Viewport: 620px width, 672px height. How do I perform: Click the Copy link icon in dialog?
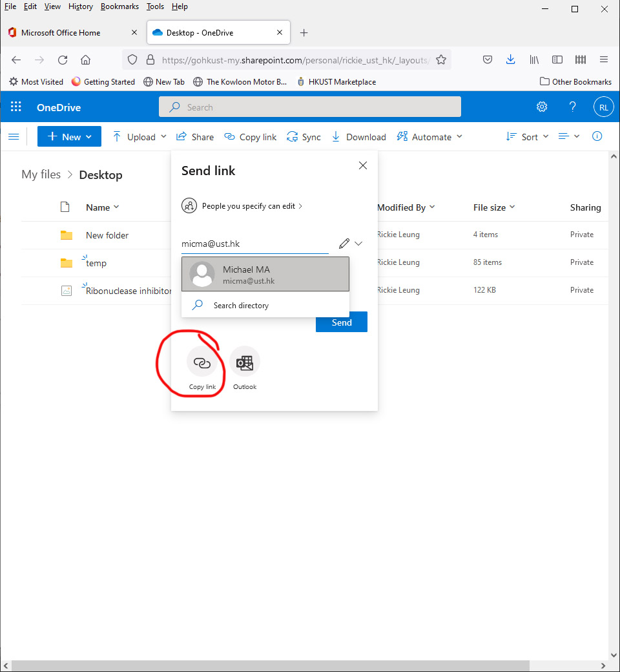pos(202,362)
